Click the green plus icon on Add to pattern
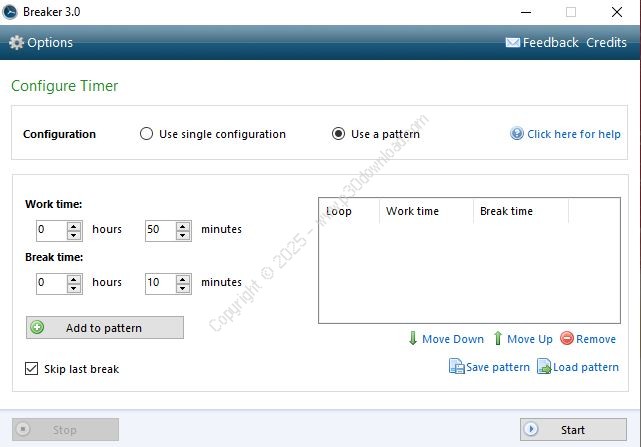Viewport: 641px width, 447px height. click(38, 328)
